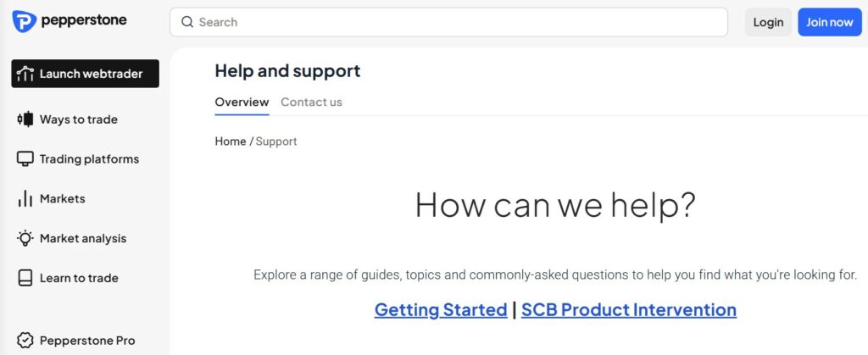Click the lightbulb Market analysis icon
868x355 pixels.
tap(25, 238)
